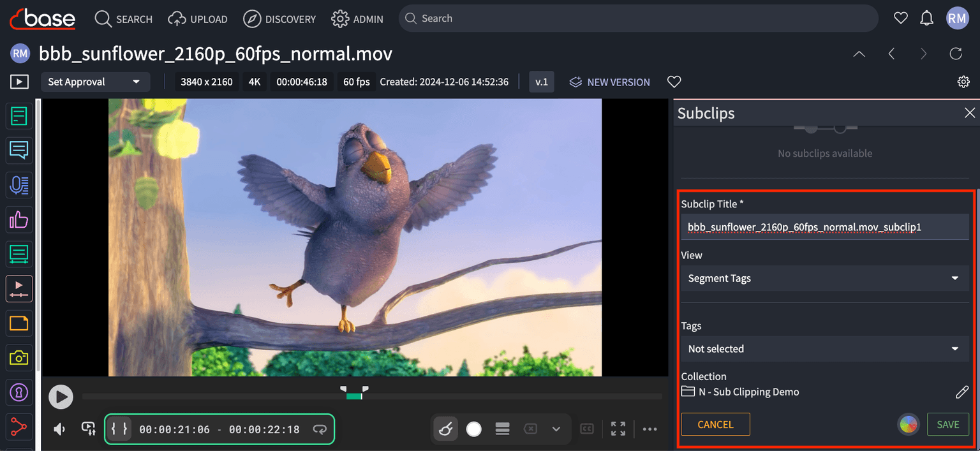This screenshot has height=451, width=980.
Task: Mute the player volume
Action: 60,429
